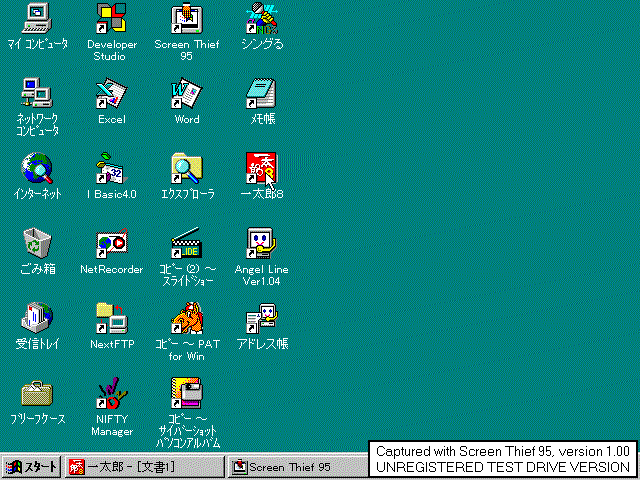The width and height of the screenshot is (640, 480).
Task: Select the コピー ～ サイバーショット パソコンアルバム icon
Action: click(x=187, y=393)
